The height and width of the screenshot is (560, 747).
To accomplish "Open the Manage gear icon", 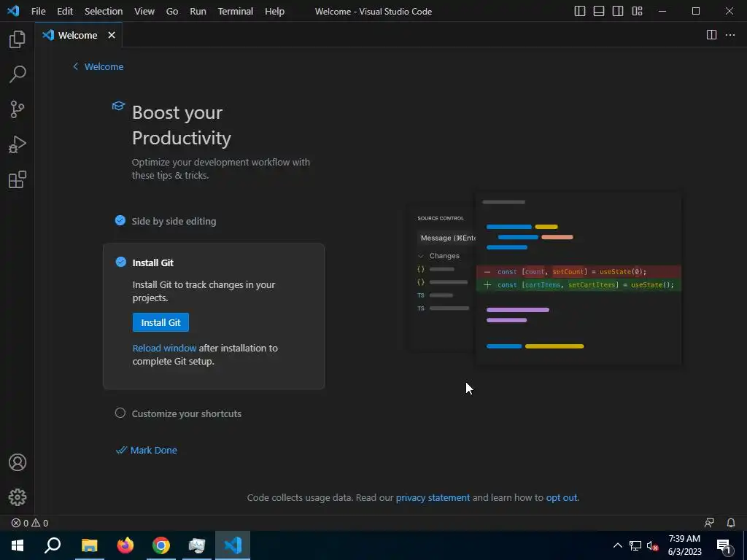I will click(18, 497).
